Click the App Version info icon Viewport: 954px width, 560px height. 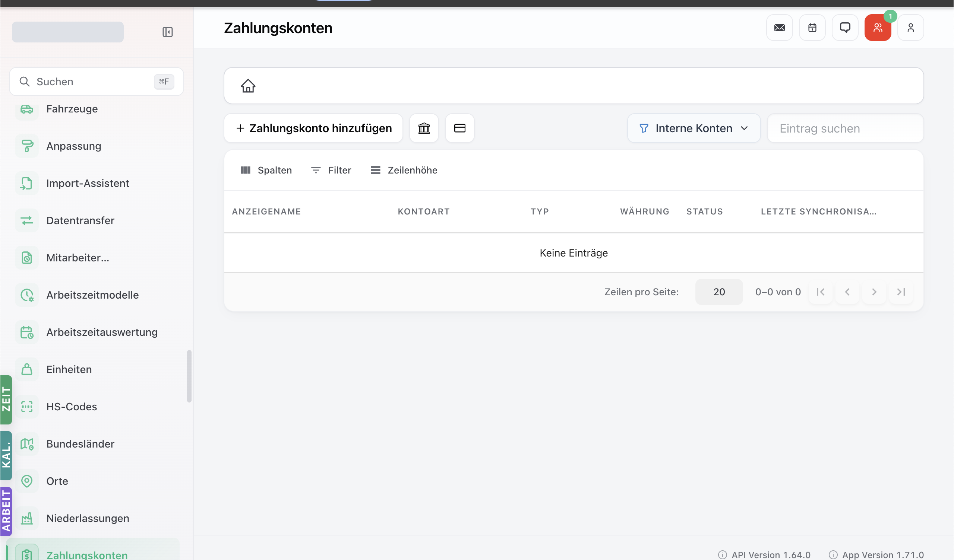click(833, 555)
